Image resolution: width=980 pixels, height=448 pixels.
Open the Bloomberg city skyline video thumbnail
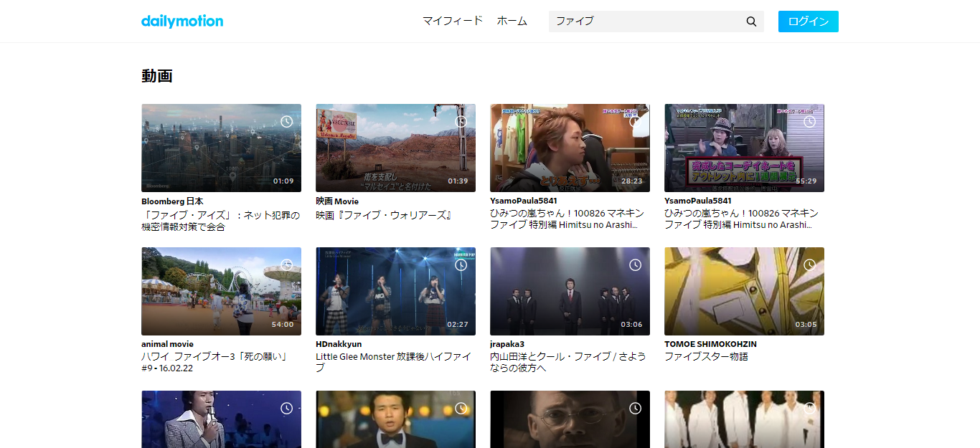(x=221, y=148)
